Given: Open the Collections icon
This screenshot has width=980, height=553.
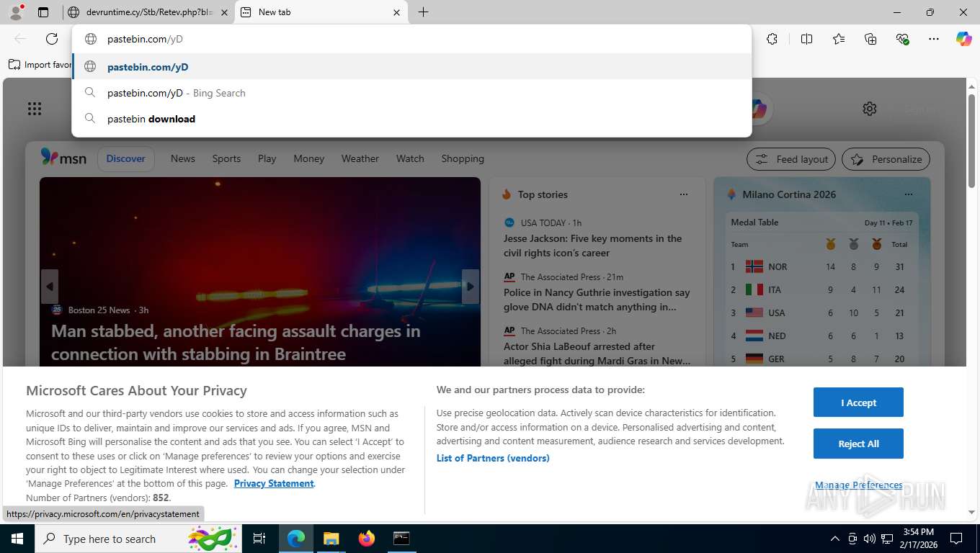Looking at the screenshot, I should (x=870, y=39).
